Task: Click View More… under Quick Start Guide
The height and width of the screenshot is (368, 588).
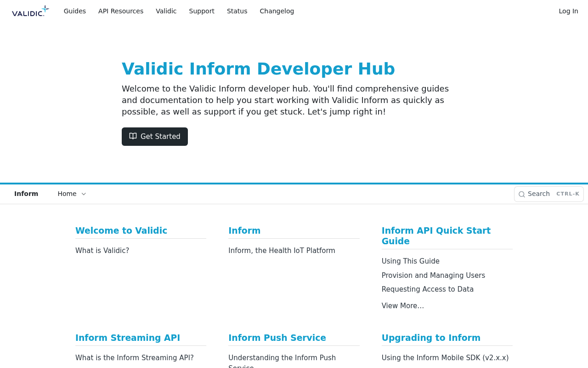Action: (x=403, y=306)
